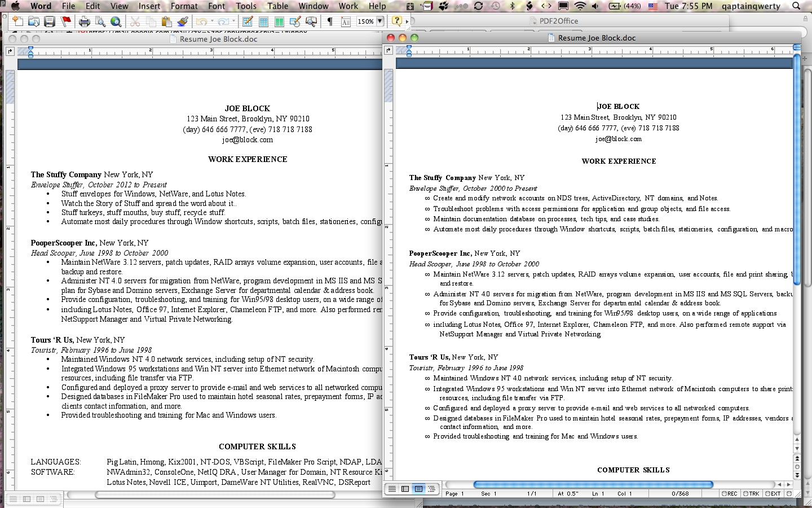Toggle EXT extend selection in status bar

(x=773, y=493)
